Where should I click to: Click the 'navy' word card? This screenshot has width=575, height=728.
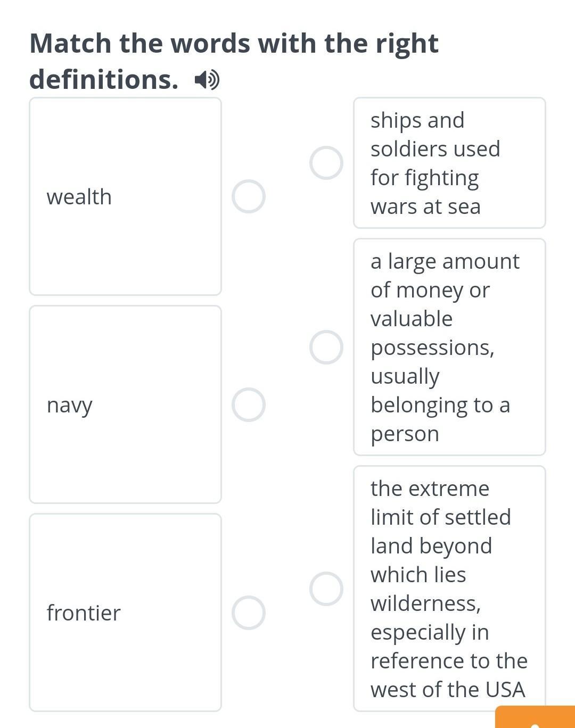click(x=125, y=404)
